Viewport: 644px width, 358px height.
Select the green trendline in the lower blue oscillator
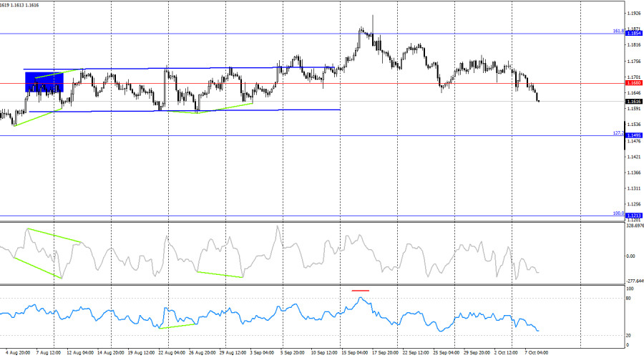177,326
